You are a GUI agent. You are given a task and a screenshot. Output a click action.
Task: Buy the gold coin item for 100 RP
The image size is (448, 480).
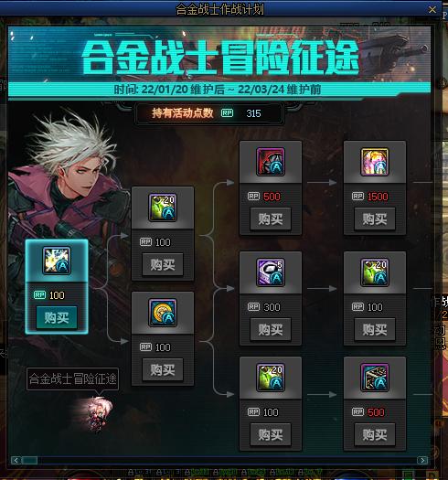coord(163,369)
